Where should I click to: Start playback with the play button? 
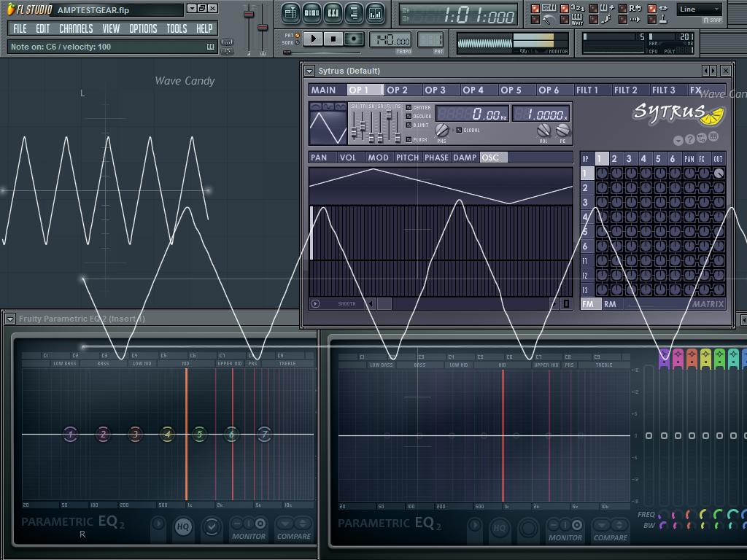click(x=313, y=39)
